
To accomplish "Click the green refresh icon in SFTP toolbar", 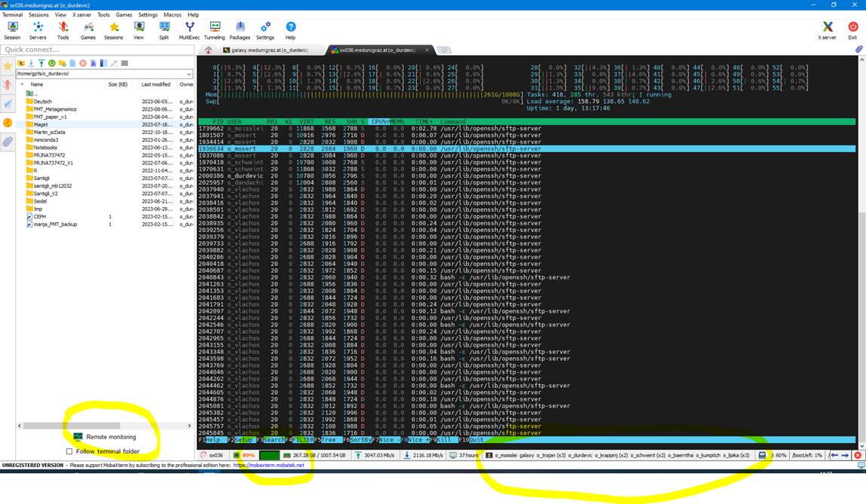I will [52, 63].
